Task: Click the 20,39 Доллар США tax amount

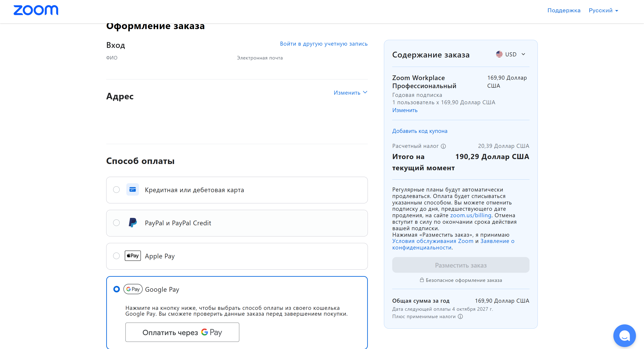Action: point(504,146)
